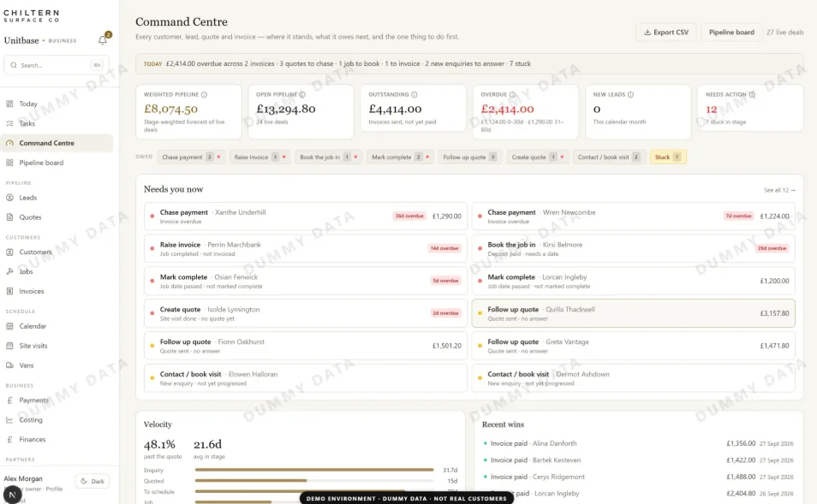Click info icon beside Needs Action
The width and height of the screenshot is (817, 504).
tap(752, 95)
